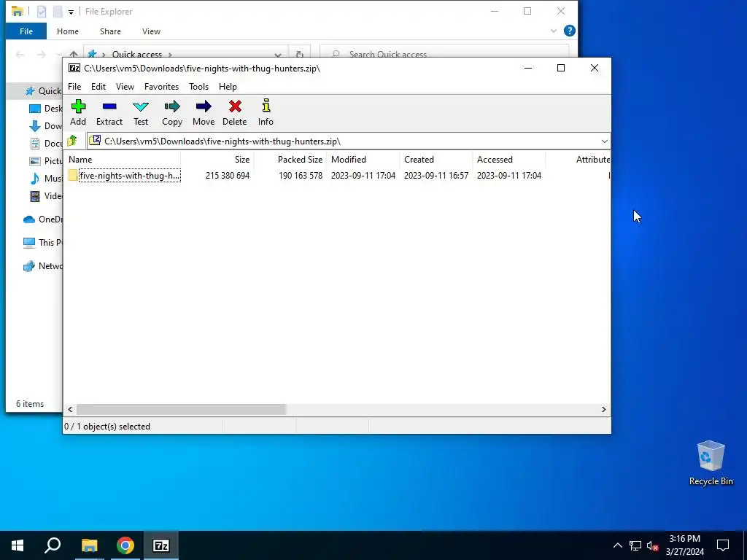Image resolution: width=747 pixels, height=560 pixels.
Task: Open Music in File Explorer sidebar
Action: click(46, 179)
